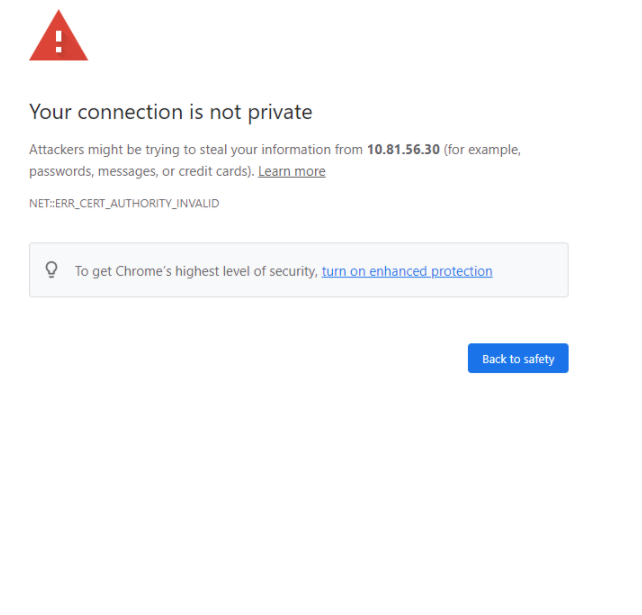Screen dimensions: 642x615
Task: Open the "Learn more" link
Action: click(292, 171)
